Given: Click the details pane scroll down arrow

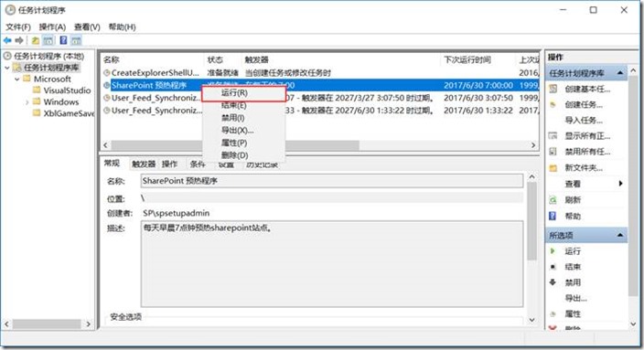Looking at the screenshot, I should click(x=531, y=320).
